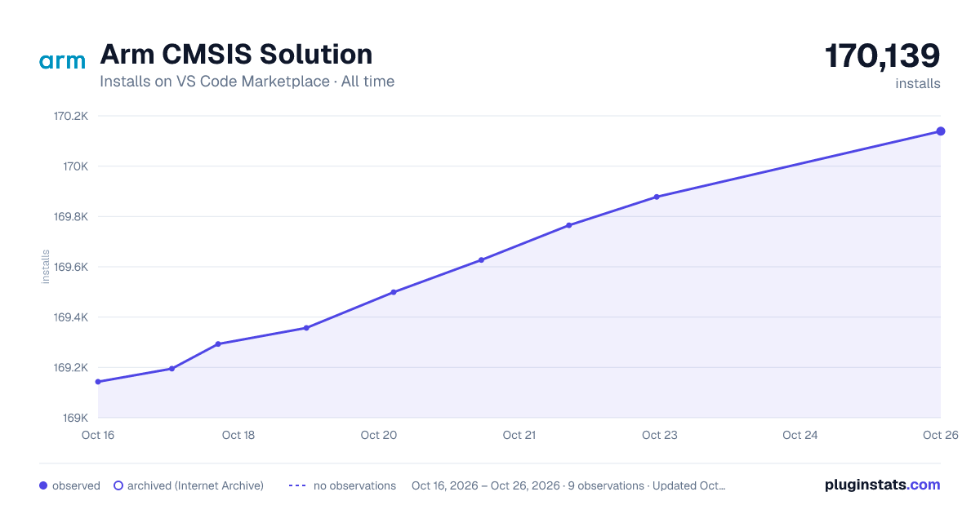980x514 pixels.
Task: Select the data point just below 169.8K
Action: pyautogui.click(x=569, y=225)
